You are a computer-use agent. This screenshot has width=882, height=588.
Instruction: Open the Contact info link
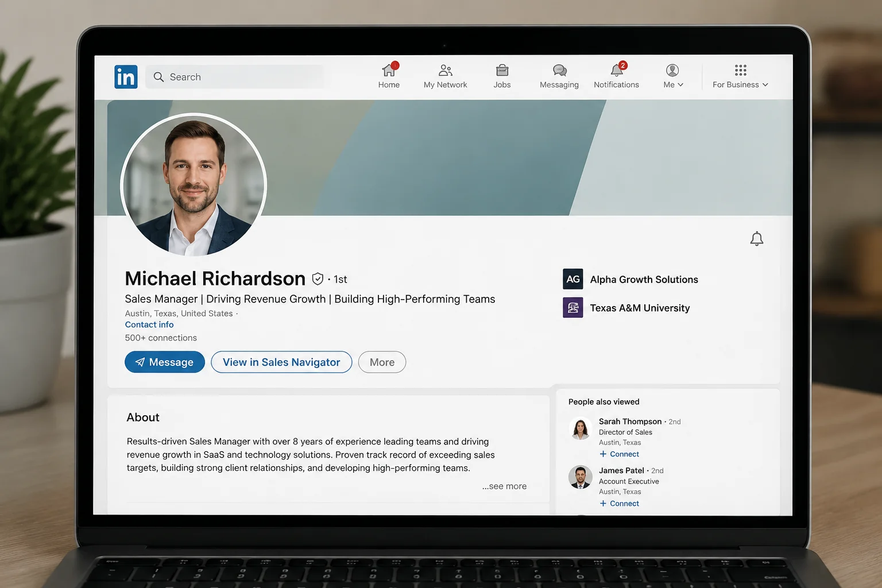149,325
